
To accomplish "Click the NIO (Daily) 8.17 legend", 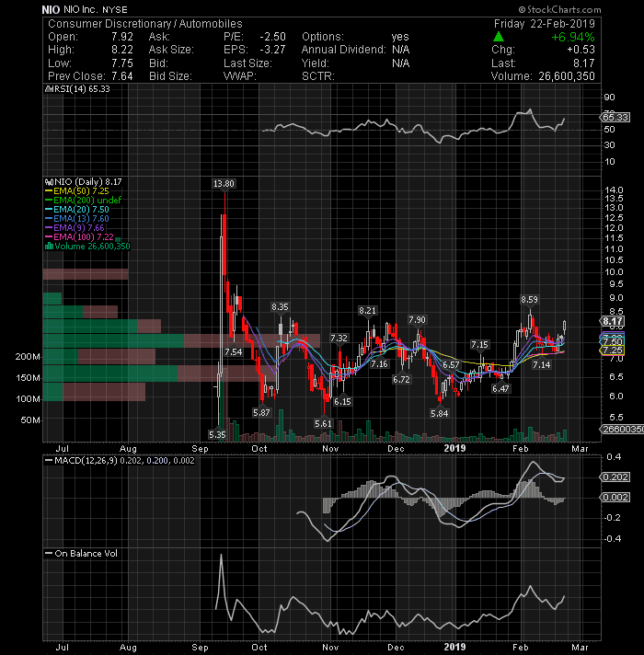I will tap(87, 182).
